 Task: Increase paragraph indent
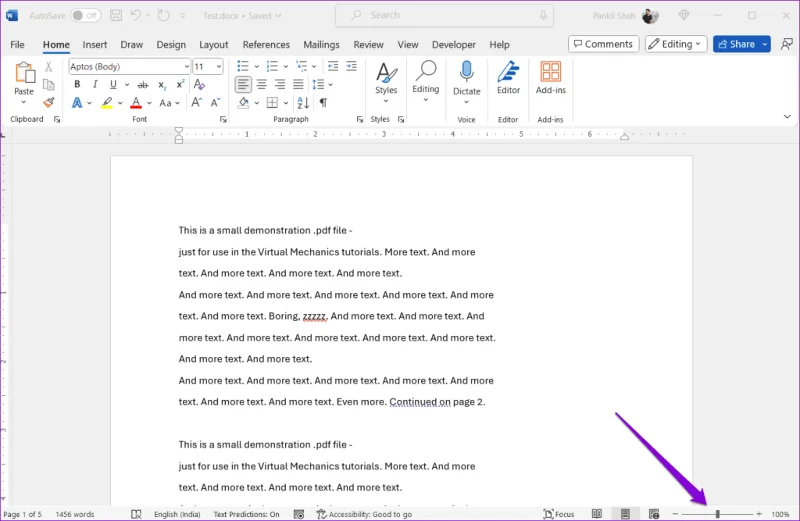tap(352, 66)
